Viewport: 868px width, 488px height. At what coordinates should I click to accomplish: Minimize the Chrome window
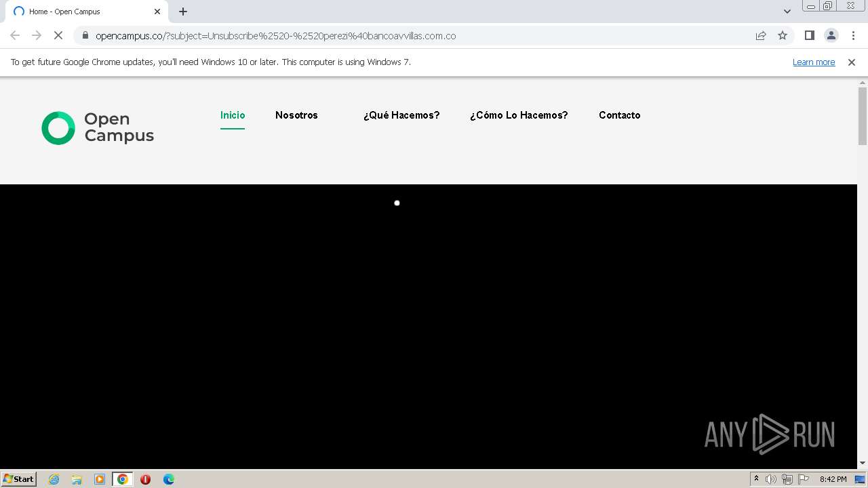pos(811,6)
